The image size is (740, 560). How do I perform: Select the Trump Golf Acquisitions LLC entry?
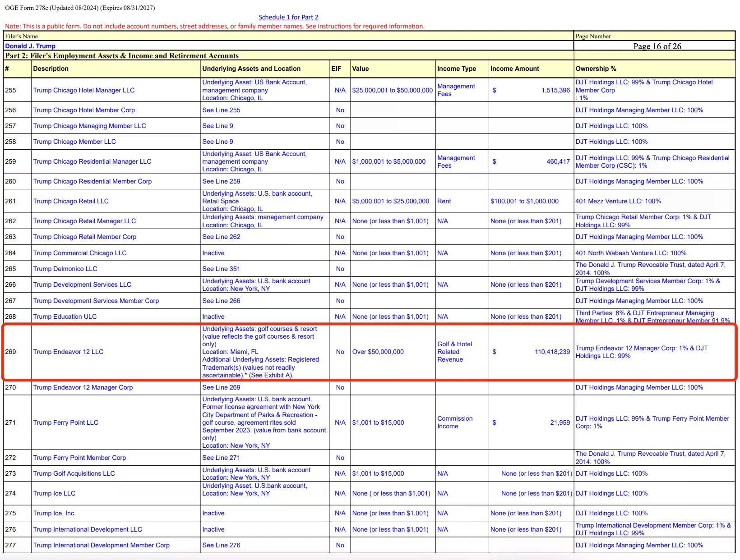(74, 473)
